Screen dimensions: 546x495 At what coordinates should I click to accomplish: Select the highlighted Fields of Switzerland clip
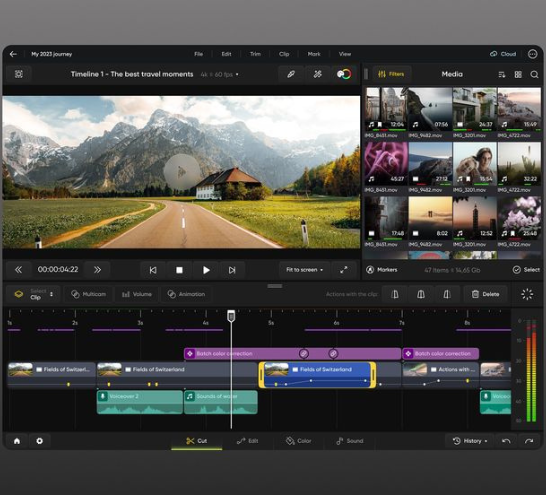point(317,375)
